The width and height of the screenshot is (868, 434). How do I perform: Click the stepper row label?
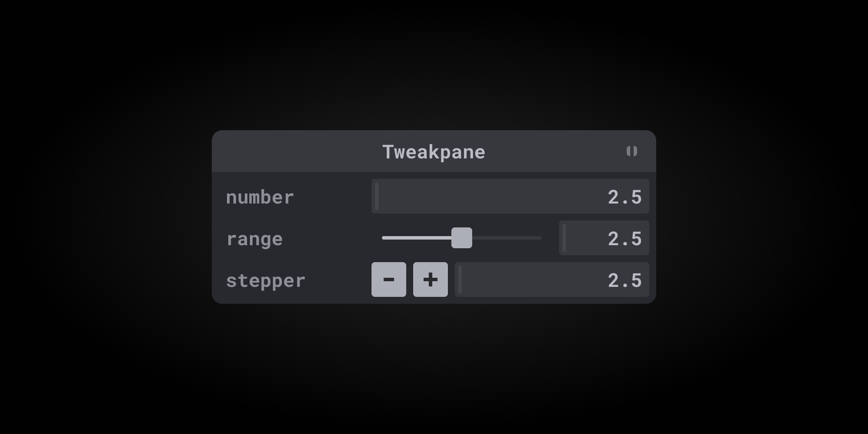265,280
